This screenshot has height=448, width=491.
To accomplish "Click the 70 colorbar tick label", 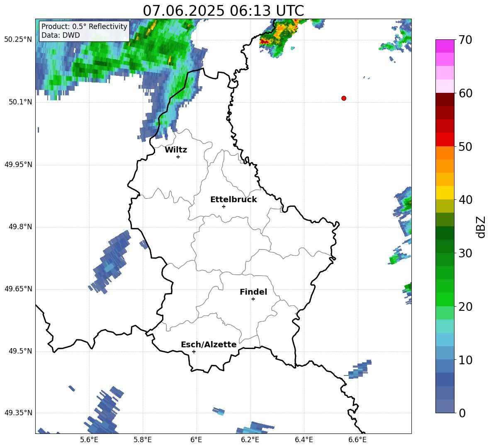I will (x=465, y=40).
